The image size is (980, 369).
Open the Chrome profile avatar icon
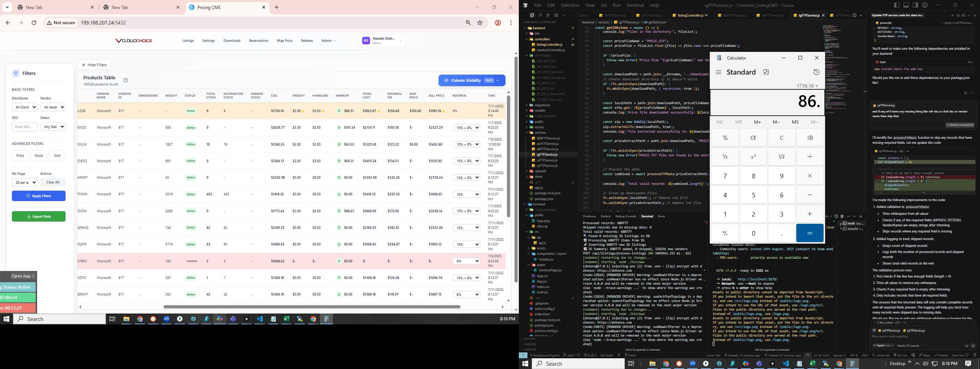point(498,23)
